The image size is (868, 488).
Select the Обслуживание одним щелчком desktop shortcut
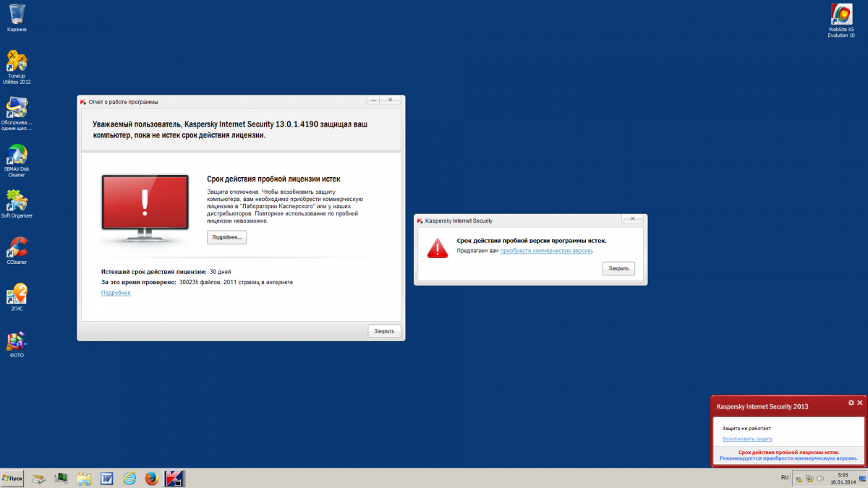17,114
